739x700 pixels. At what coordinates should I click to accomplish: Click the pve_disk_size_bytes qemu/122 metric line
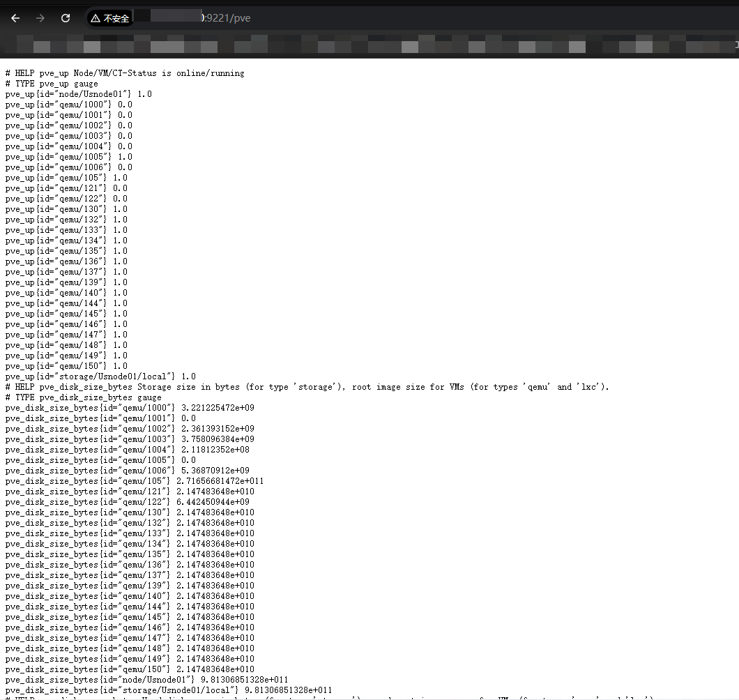127,502
